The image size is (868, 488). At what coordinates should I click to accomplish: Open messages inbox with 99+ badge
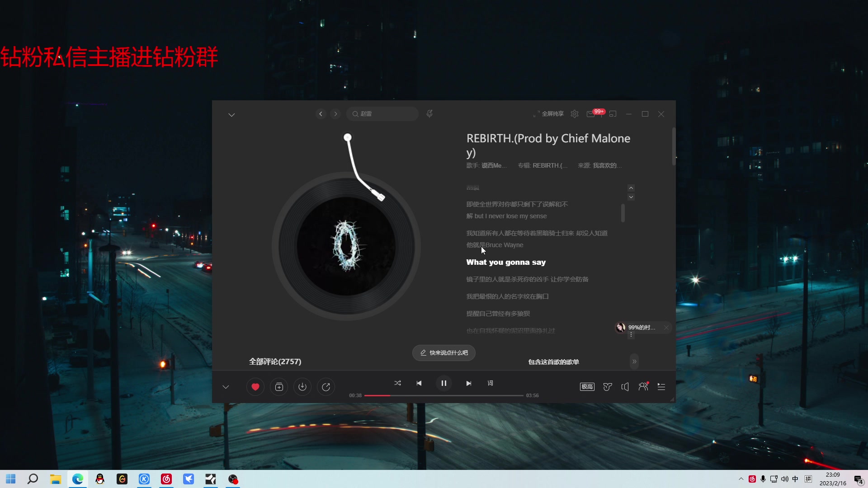pos(590,114)
